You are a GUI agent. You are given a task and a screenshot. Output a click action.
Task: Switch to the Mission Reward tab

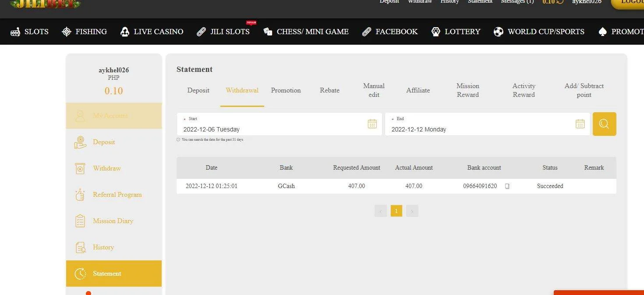tap(468, 90)
